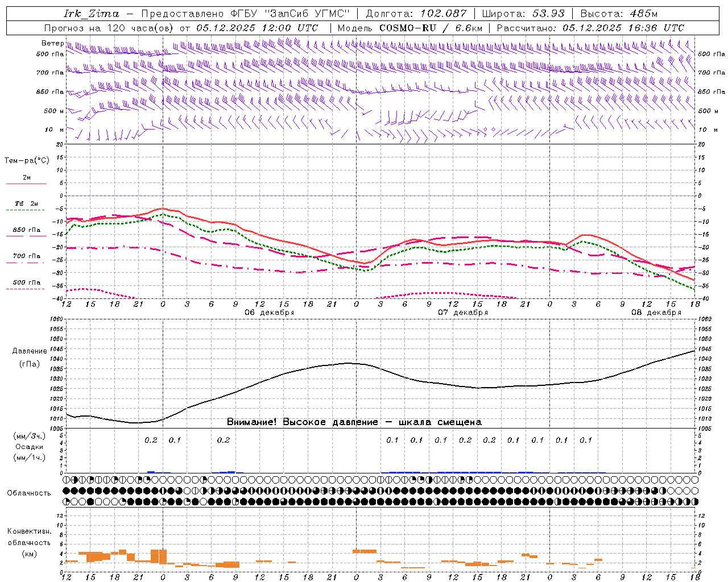The image size is (728, 582).
Task: Click the latitude value Широта: 53.93
Action: [523, 14]
